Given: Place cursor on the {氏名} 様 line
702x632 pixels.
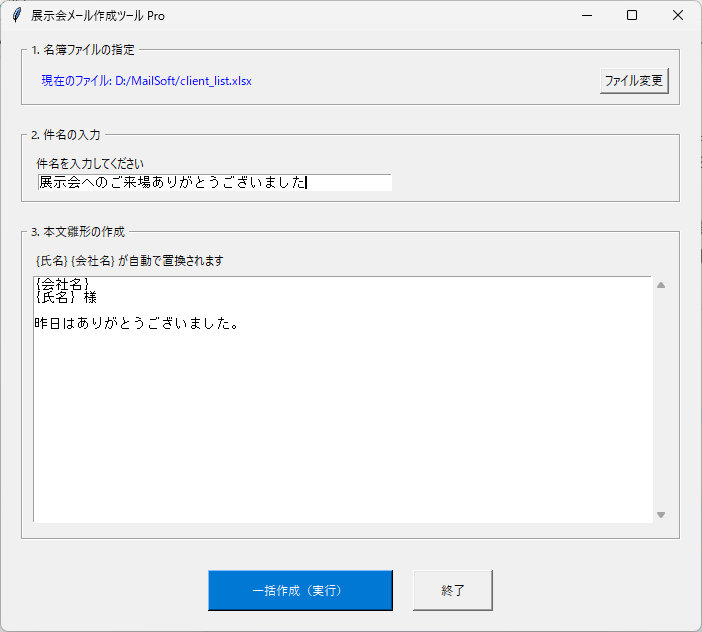Looking at the screenshot, I should click(65, 297).
